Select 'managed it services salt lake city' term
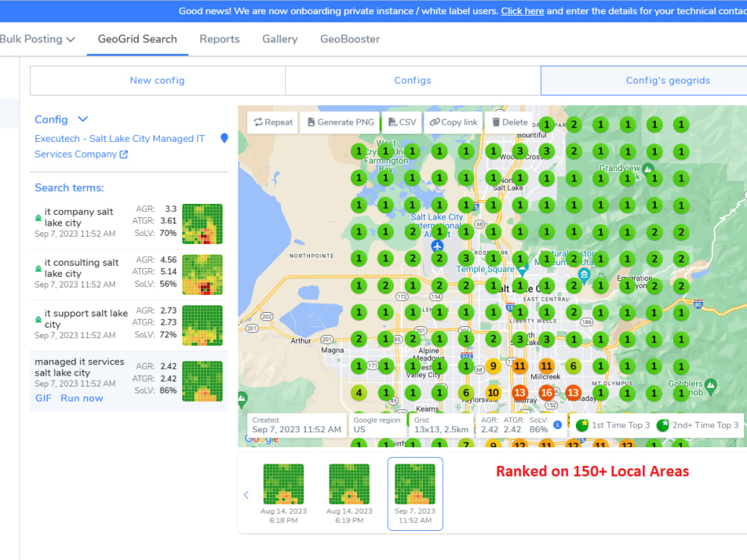This screenshot has height=560, width=747. [x=79, y=367]
